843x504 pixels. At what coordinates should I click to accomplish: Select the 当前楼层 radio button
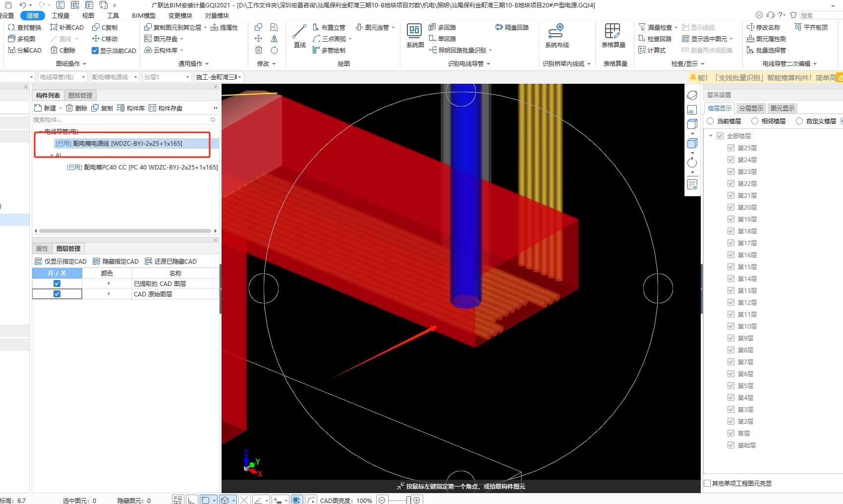[710, 121]
